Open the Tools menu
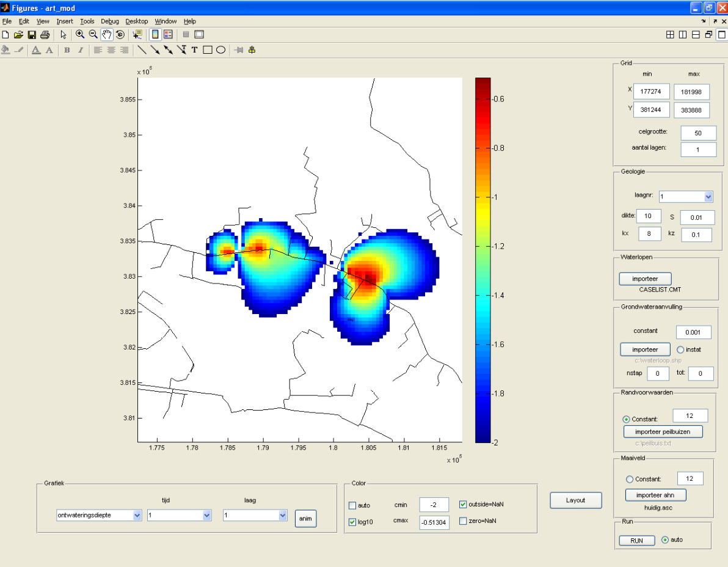The image size is (728, 567). (x=87, y=21)
